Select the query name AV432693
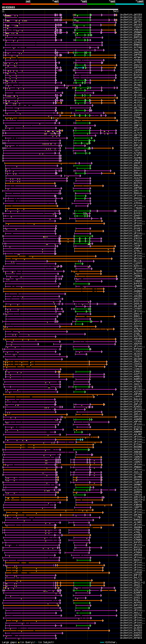Viewport: 146px width, 644px height. [x=8, y=7]
